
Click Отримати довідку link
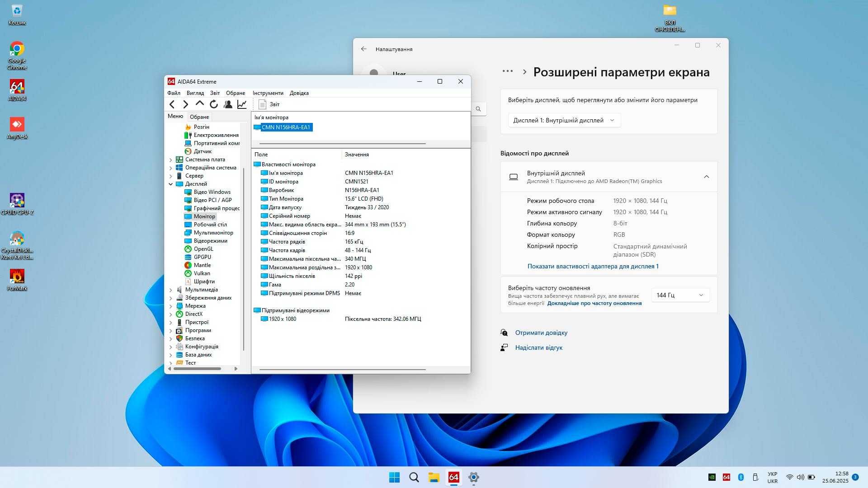pyautogui.click(x=541, y=333)
